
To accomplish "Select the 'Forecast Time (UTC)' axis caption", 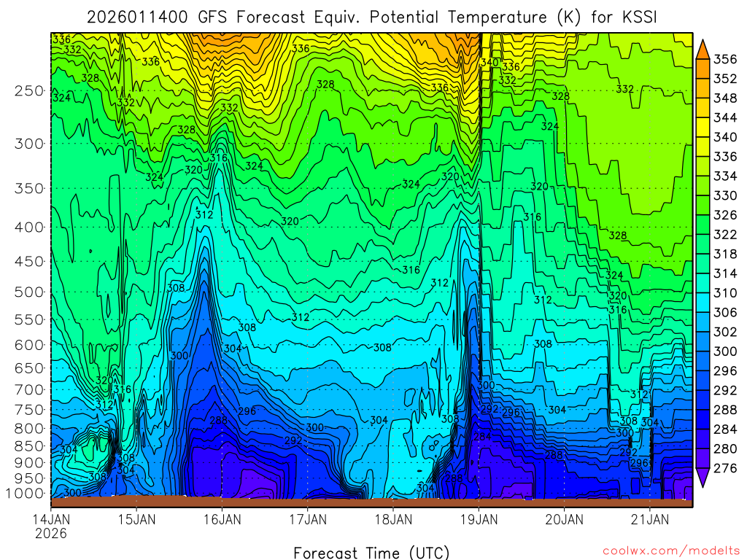I will [x=371, y=553].
